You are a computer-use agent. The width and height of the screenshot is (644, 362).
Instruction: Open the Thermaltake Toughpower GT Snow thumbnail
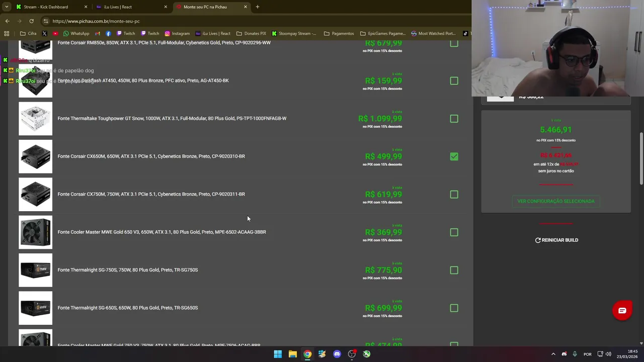(x=35, y=119)
